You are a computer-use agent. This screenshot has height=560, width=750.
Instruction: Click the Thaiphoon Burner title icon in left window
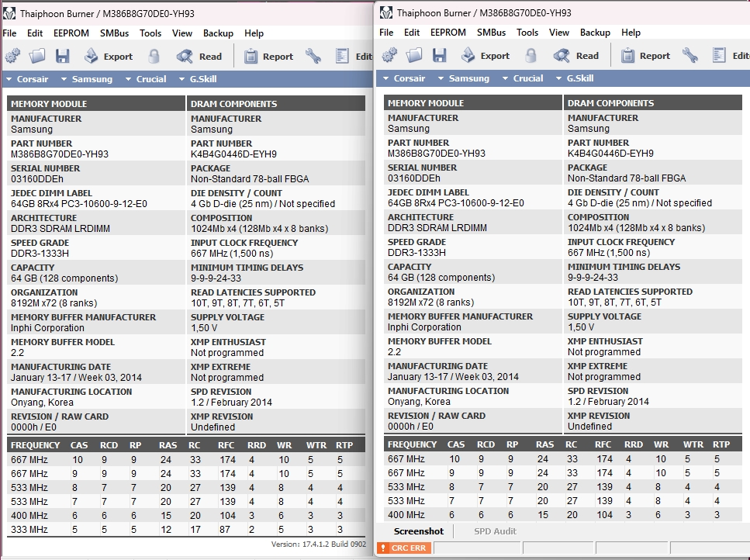pos(9,13)
